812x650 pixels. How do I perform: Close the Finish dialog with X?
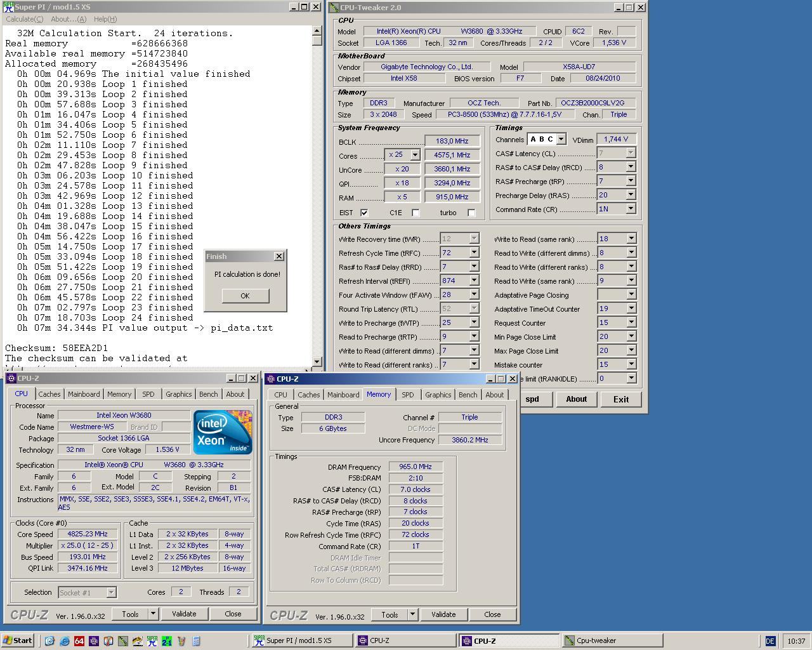coord(278,256)
